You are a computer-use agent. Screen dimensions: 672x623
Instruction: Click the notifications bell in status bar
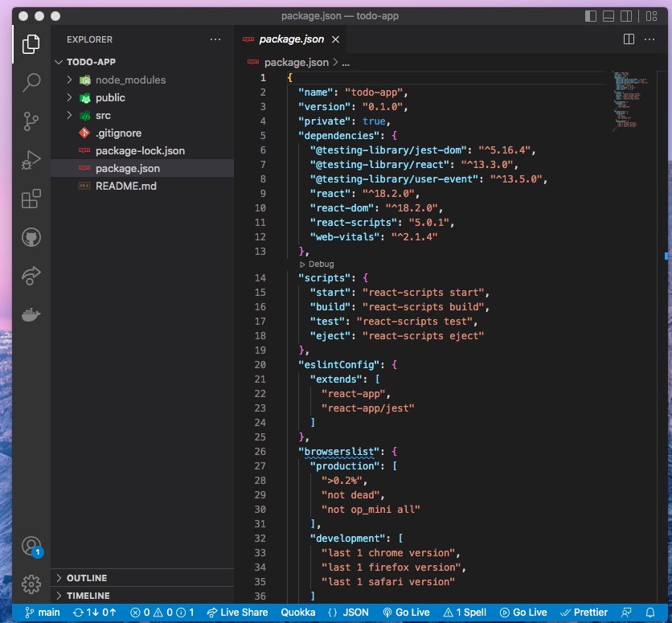point(650,613)
